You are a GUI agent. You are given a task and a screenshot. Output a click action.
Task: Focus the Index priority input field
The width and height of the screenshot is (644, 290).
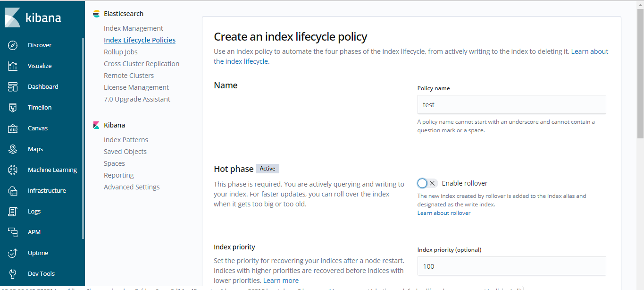[511, 266]
